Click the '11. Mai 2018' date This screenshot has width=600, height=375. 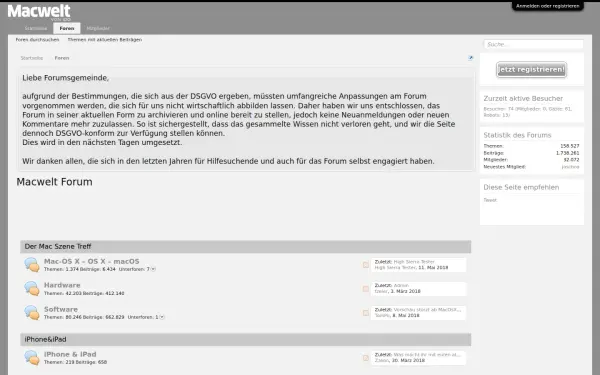pos(433,267)
